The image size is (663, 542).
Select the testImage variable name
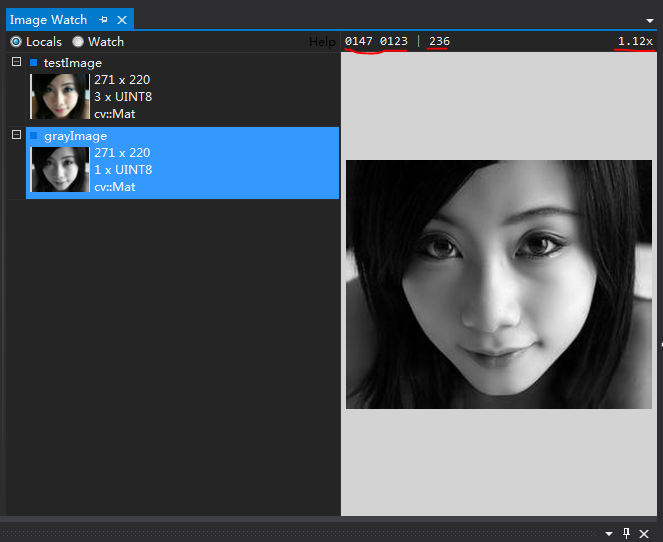(73, 63)
